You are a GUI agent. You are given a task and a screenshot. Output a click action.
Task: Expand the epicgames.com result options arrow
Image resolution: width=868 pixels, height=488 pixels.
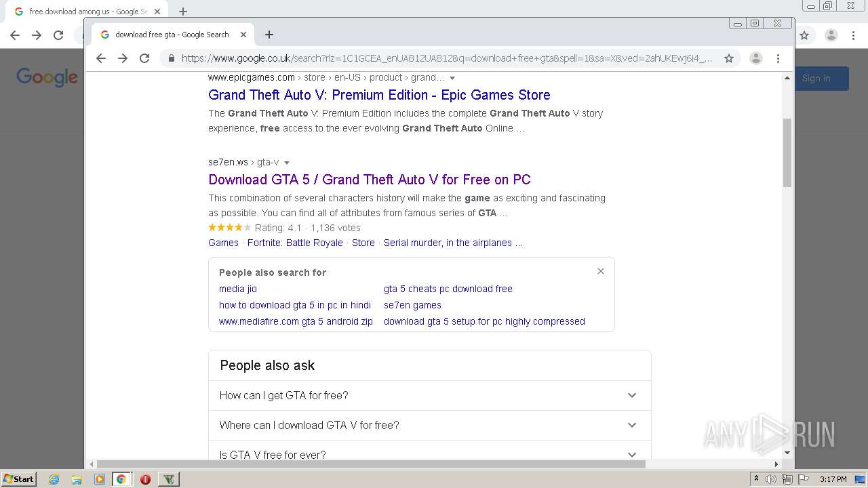tap(452, 78)
